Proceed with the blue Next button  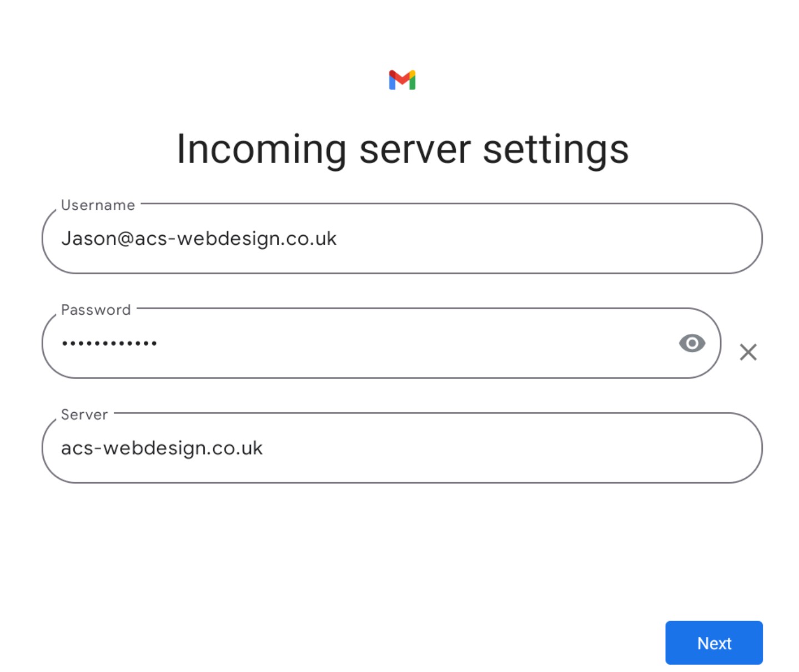(x=713, y=643)
